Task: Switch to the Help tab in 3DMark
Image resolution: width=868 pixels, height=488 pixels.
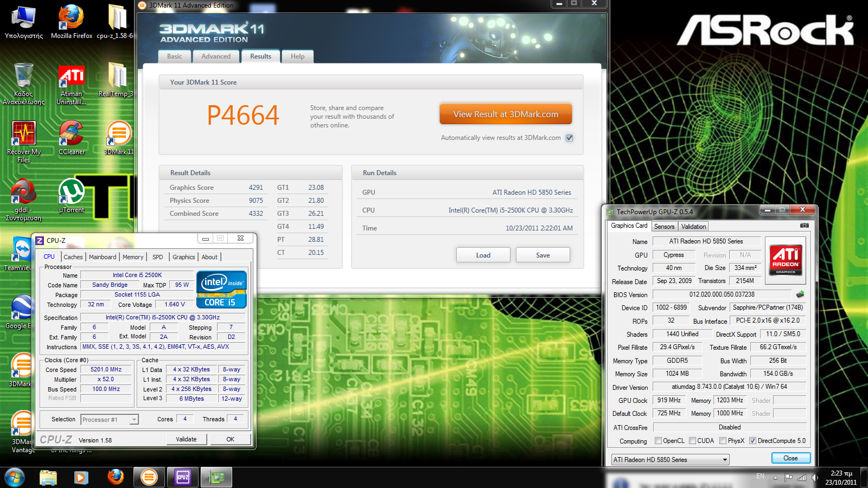Action: pos(297,56)
